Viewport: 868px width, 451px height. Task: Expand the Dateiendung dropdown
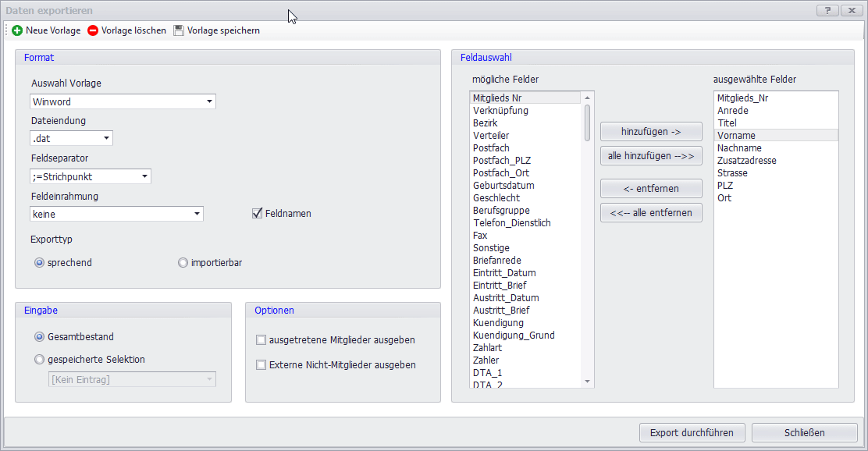coord(106,139)
